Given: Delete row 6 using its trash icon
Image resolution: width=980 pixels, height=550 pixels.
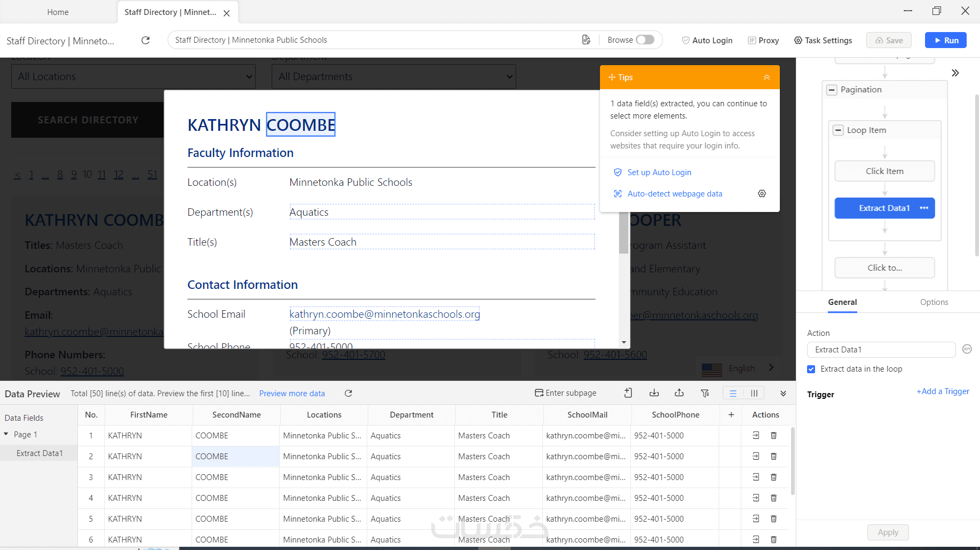Looking at the screenshot, I should pyautogui.click(x=773, y=540).
